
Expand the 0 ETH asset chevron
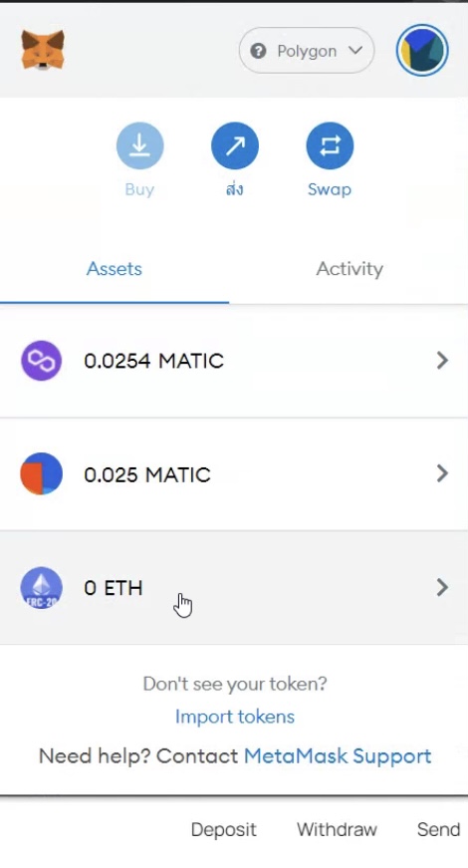pyautogui.click(x=442, y=587)
